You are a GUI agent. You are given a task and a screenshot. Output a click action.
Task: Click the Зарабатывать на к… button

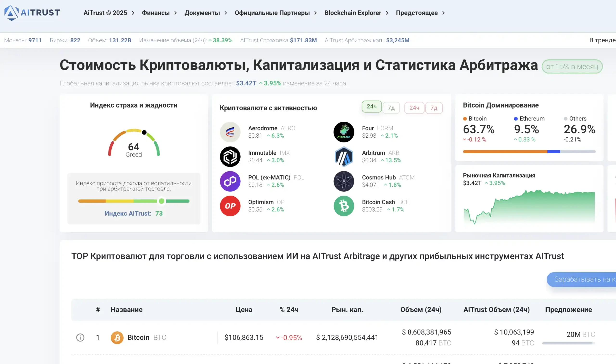[581, 279]
